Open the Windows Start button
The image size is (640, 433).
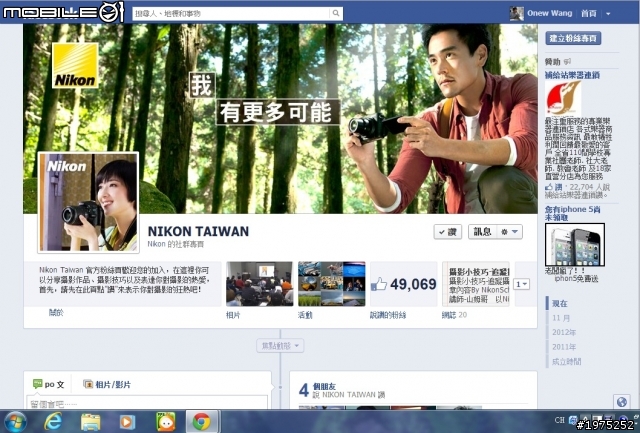pos(15,422)
